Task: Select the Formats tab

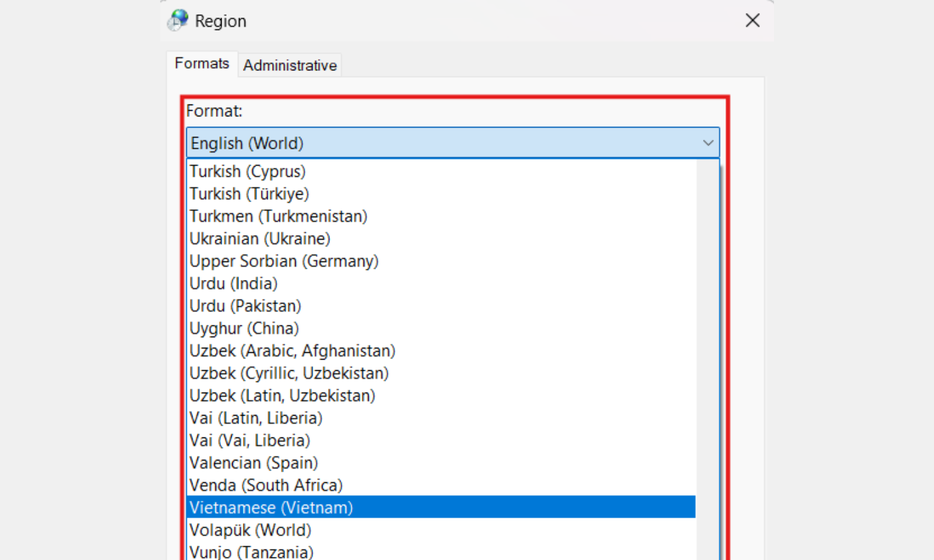Action: tap(202, 63)
